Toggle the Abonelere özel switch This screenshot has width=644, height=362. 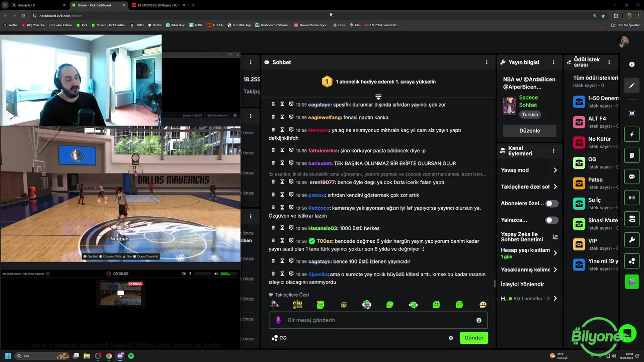552,204
